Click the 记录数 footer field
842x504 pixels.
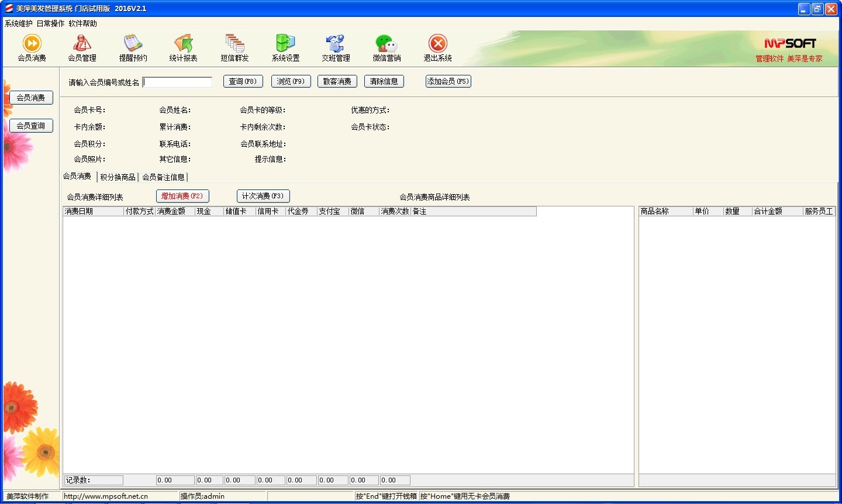[94, 480]
